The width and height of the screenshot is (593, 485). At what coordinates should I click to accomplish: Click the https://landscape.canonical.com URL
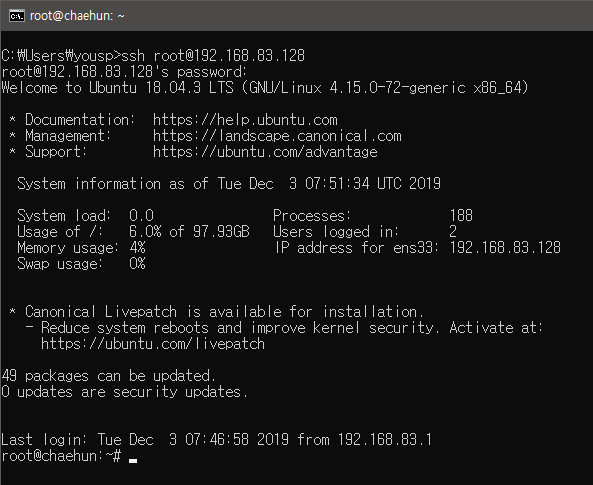(x=277, y=136)
